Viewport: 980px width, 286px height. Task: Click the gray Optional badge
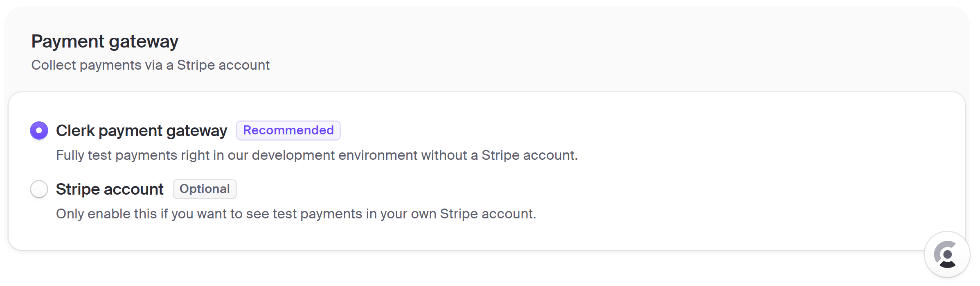[205, 189]
